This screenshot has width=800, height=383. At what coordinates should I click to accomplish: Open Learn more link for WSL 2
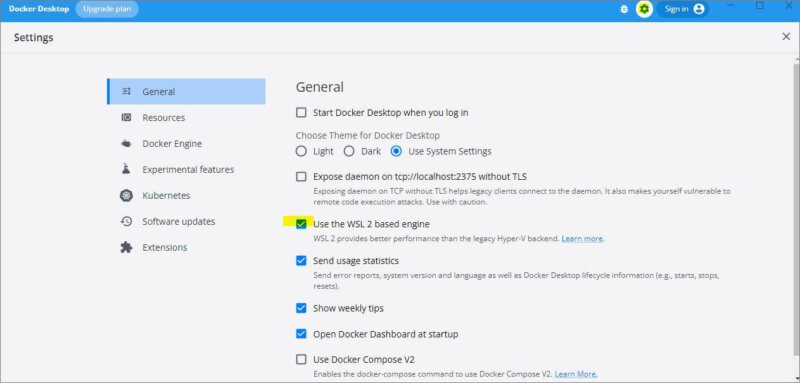pyautogui.click(x=582, y=239)
